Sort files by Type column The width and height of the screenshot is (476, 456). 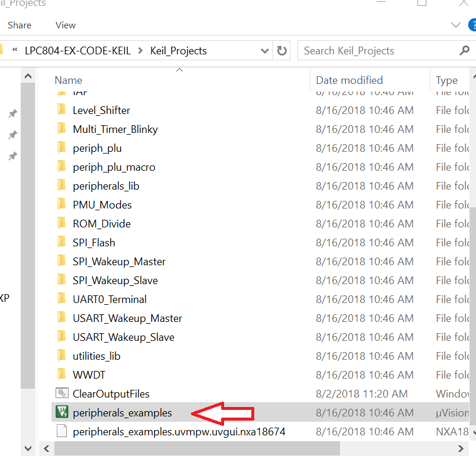446,80
